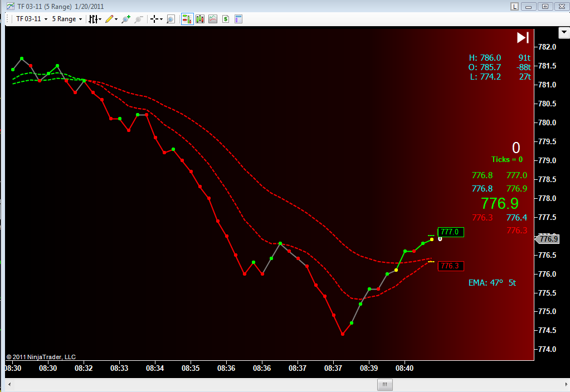Click the 778.0 price axis label
Image resolution: width=570 pixels, height=392 pixels.
547,198
